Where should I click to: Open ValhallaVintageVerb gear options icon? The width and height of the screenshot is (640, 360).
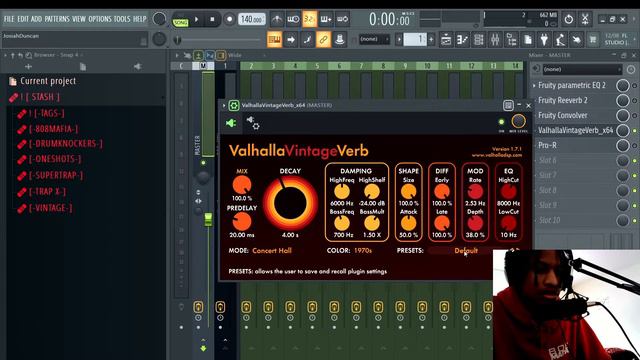point(233,106)
